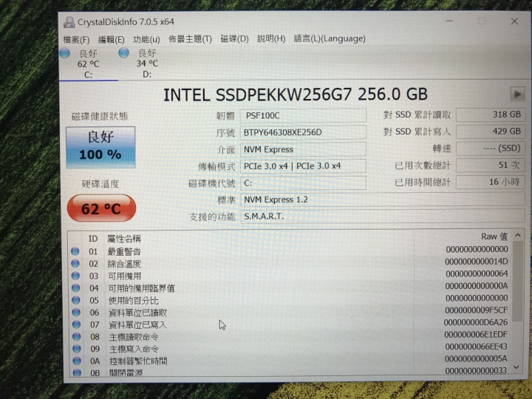Select the 可用的備用臨界值 attribute name
Screen dimensions: 532x399
[141, 288]
